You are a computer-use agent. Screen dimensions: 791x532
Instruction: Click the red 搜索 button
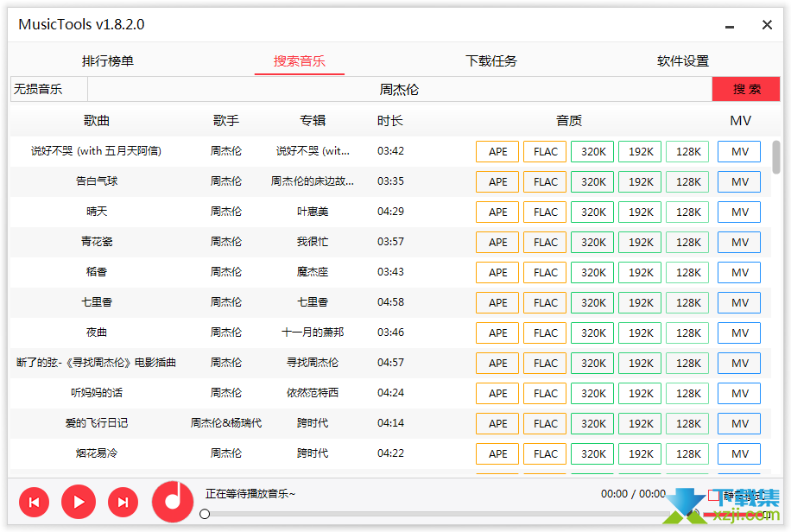click(x=746, y=89)
